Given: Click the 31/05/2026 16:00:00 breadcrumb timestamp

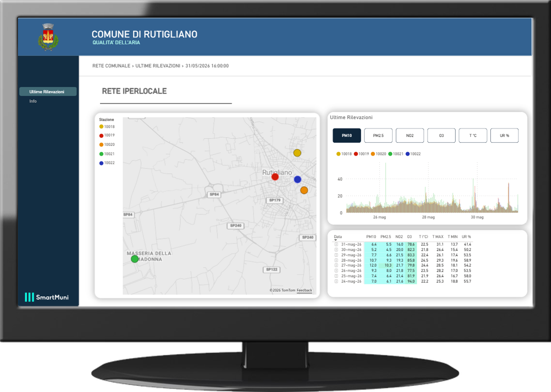Looking at the screenshot, I should [x=207, y=66].
